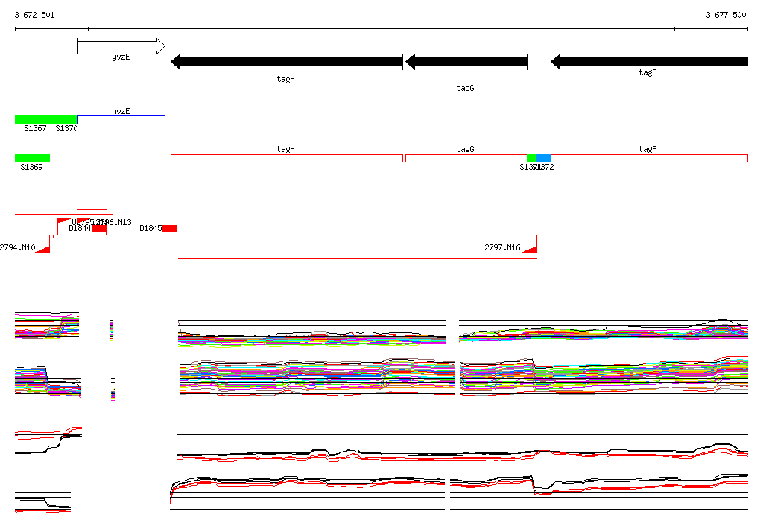The height and width of the screenshot is (532, 763).
Task: Select the red-outlined tagG segment box
Action: pyautogui.click(x=466, y=158)
